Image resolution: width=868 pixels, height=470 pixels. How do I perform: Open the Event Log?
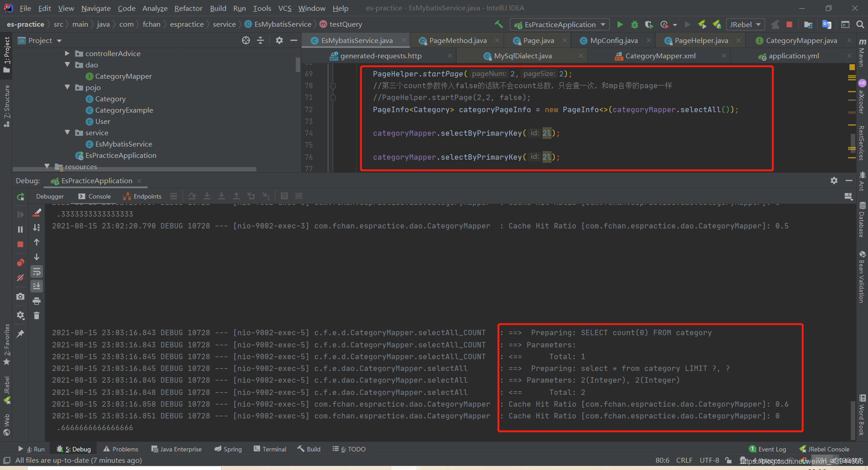(x=767, y=449)
